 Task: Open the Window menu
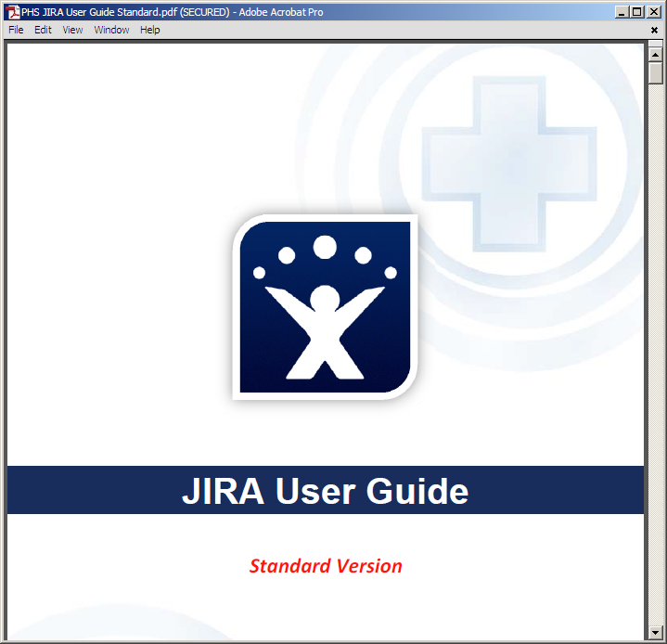point(111,30)
